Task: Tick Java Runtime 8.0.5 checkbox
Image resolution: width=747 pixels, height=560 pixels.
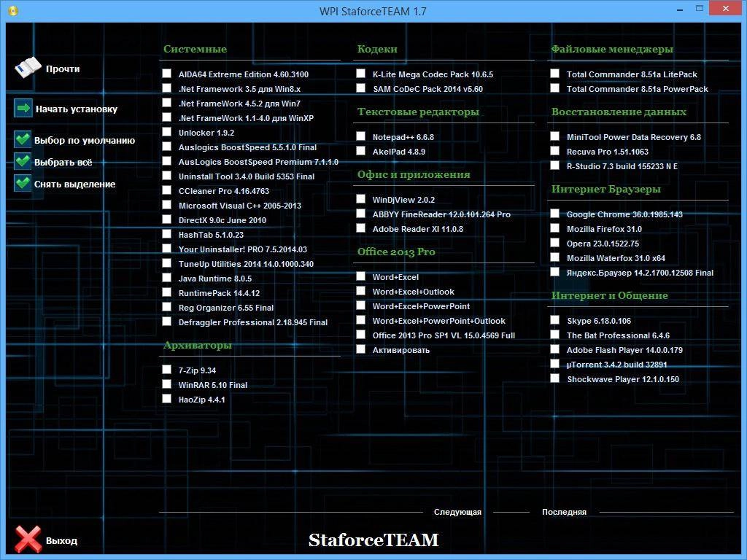Action: [167, 278]
